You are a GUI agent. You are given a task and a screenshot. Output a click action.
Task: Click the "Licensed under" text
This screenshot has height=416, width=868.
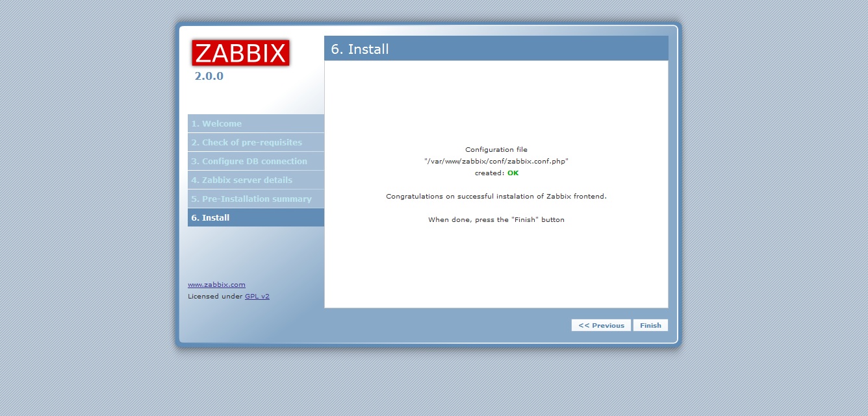[x=215, y=296]
